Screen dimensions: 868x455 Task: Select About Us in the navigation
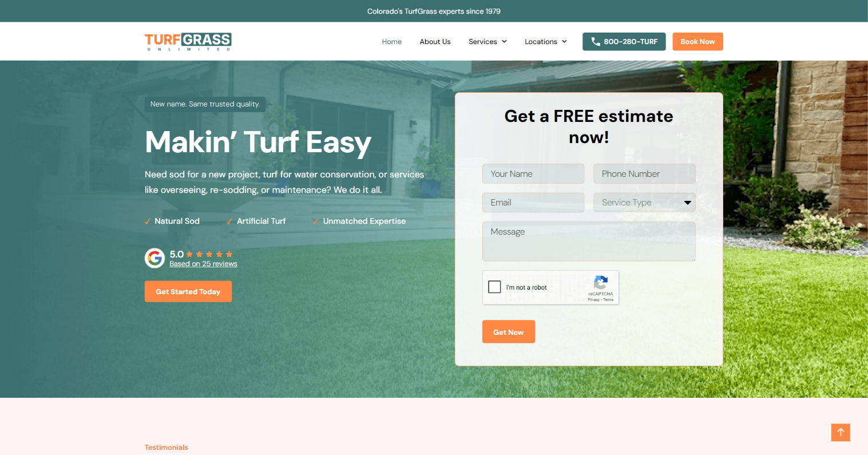coord(435,41)
